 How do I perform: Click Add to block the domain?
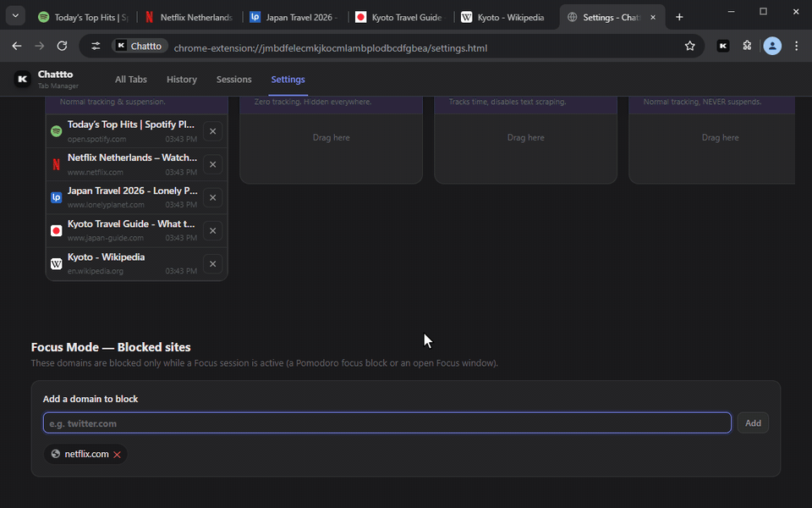pyautogui.click(x=753, y=423)
